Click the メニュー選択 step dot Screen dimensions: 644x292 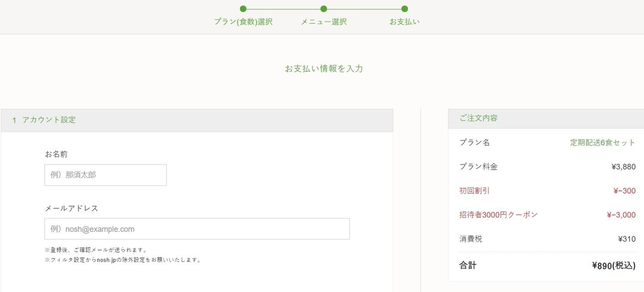pyautogui.click(x=324, y=9)
